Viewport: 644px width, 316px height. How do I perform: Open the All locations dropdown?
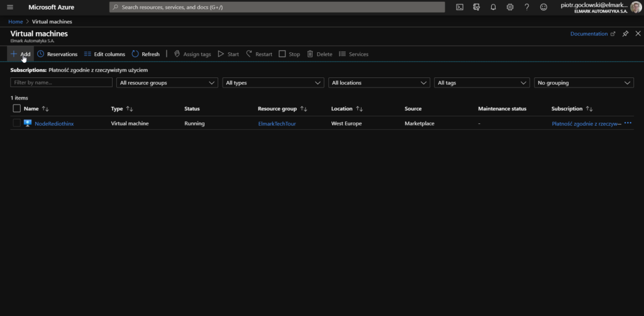[x=379, y=82]
